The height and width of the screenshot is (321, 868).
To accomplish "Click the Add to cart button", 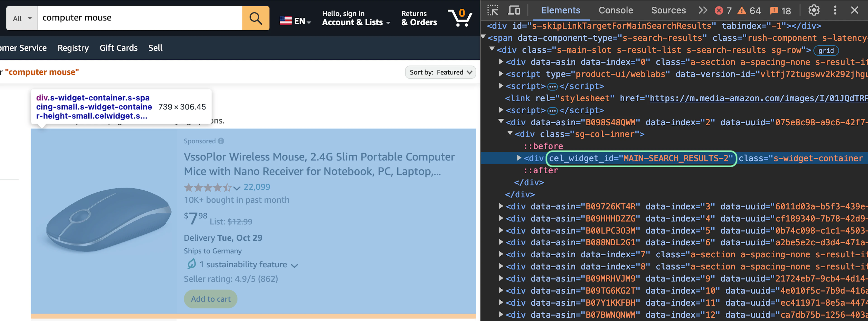I will pyautogui.click(x=211, y=299).
